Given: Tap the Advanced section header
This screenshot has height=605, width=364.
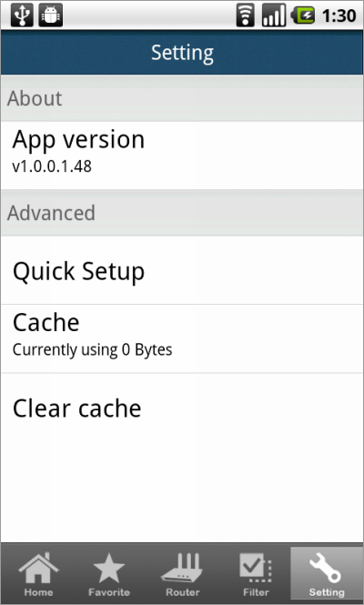Looking at the screenshot, I should [x=182, y=213].
